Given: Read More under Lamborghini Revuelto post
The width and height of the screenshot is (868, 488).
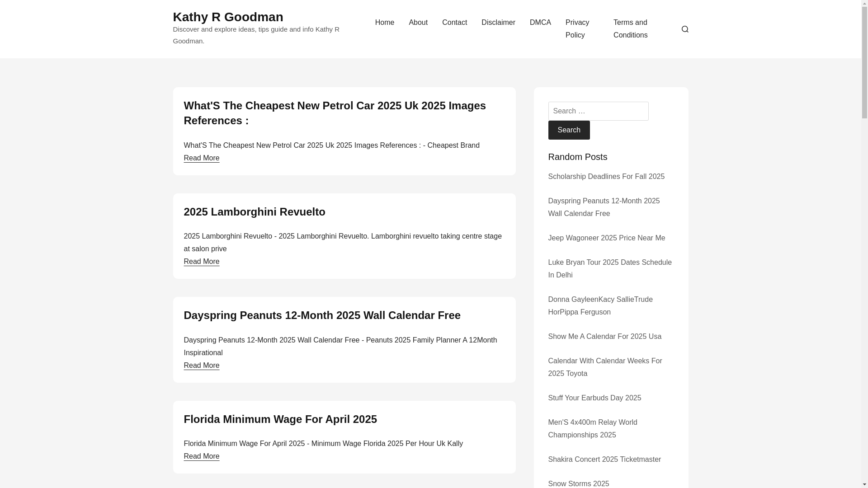Looking at the screenshot, I should pyautogui.click(x=201, y=262).
